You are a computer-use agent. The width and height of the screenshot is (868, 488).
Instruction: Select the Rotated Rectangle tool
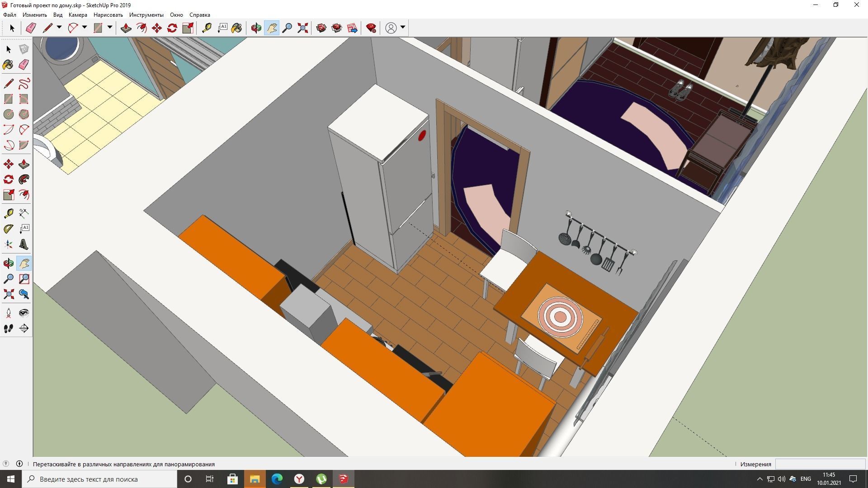(x=24, y=99)
